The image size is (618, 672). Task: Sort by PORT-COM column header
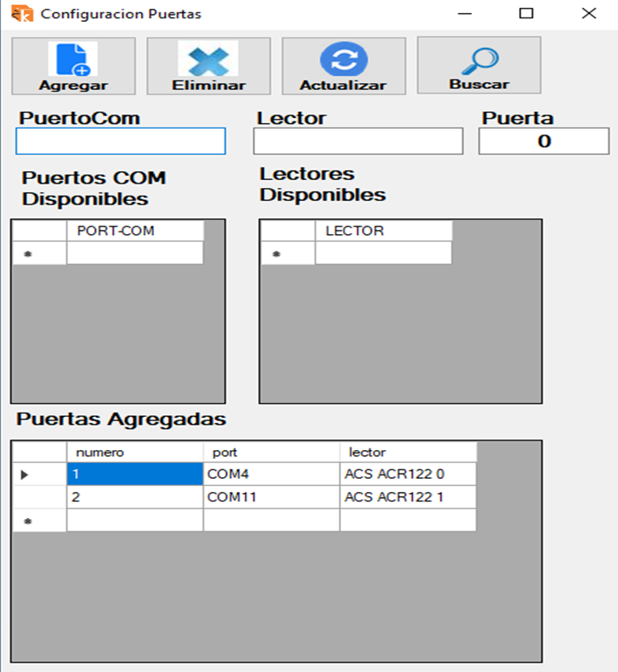tap(135, 231)
